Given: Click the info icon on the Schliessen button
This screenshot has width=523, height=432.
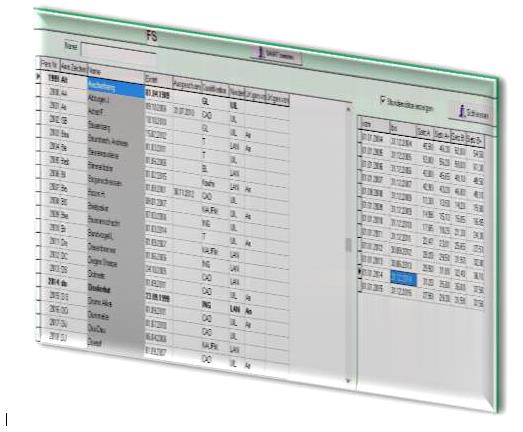Looking at the screenshot, I should 462,110.
